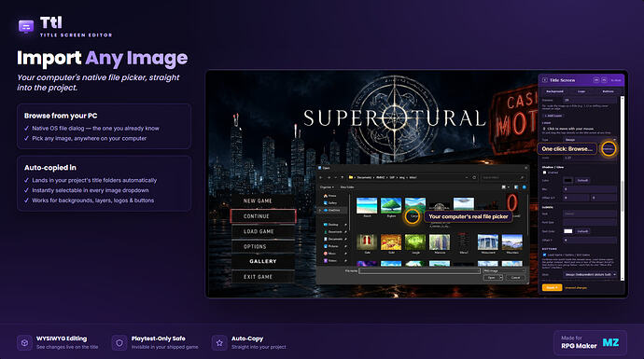Open the recent locations dropdown arrow
This screenshot has width=644, height=359.
point(336,177)
